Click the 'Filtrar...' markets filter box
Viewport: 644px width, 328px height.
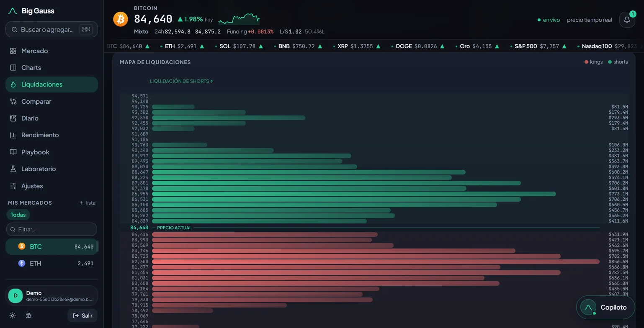[x=52, y=229]
